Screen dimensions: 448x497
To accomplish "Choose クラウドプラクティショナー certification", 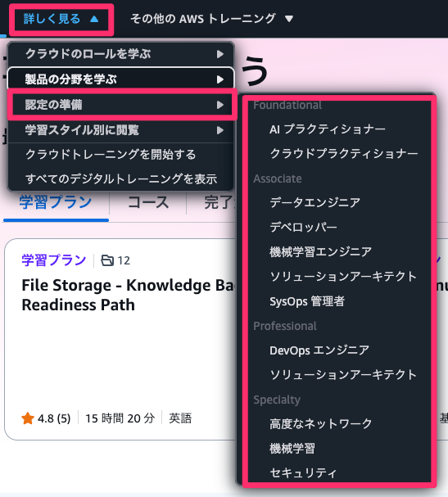I will coord(344,154).
